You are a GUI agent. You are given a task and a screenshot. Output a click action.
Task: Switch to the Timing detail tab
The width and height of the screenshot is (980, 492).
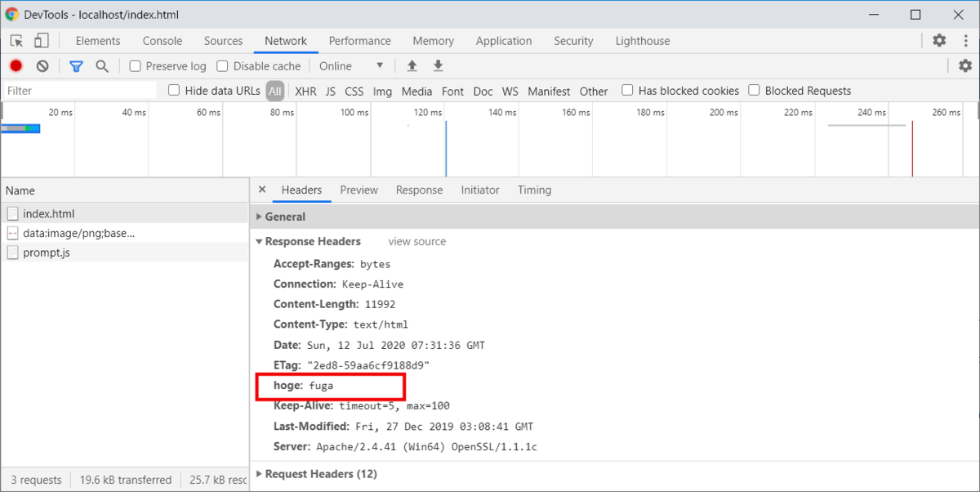pos(534,190)
